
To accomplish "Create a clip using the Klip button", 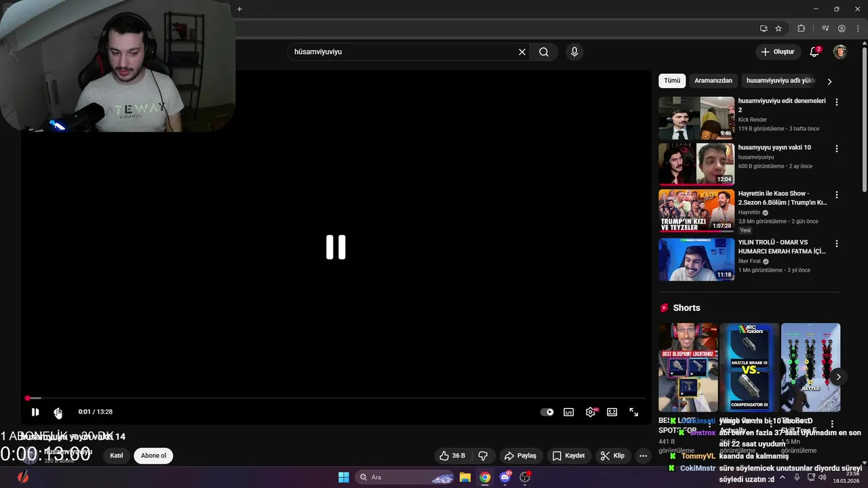I will tap(612, 455).
